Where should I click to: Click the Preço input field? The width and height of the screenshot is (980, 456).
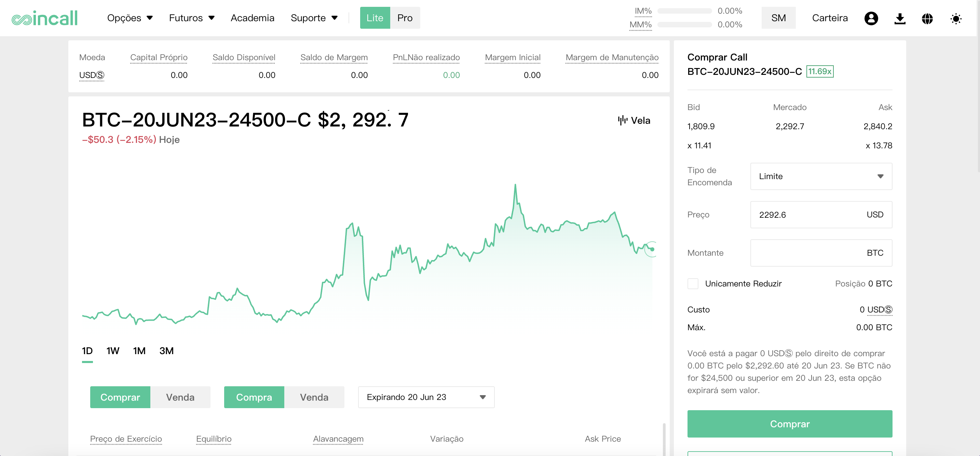[x=821, y=215]
